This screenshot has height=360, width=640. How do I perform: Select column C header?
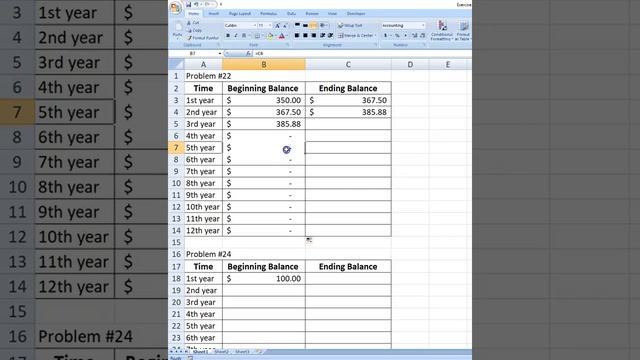[x=348, y=64]
